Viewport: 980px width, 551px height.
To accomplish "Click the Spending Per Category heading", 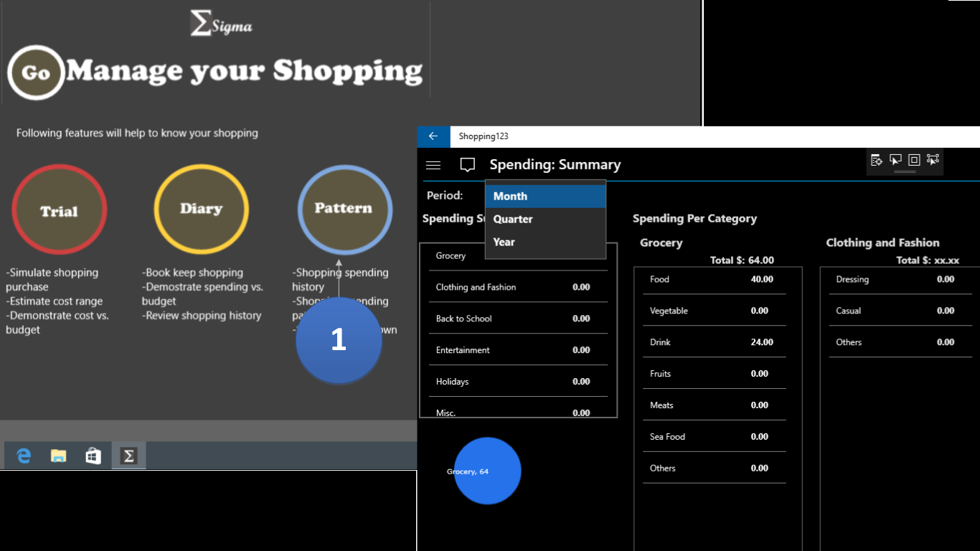I will pyautogui.click(x=694, y=219).
